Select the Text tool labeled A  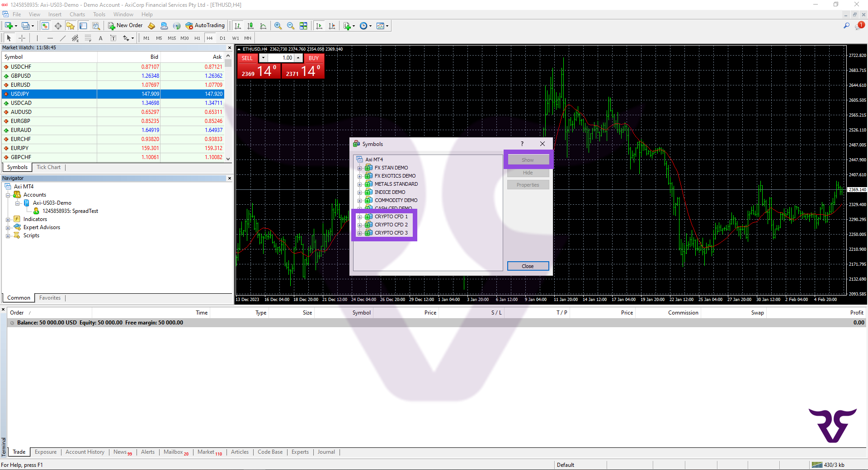(100, 38)
